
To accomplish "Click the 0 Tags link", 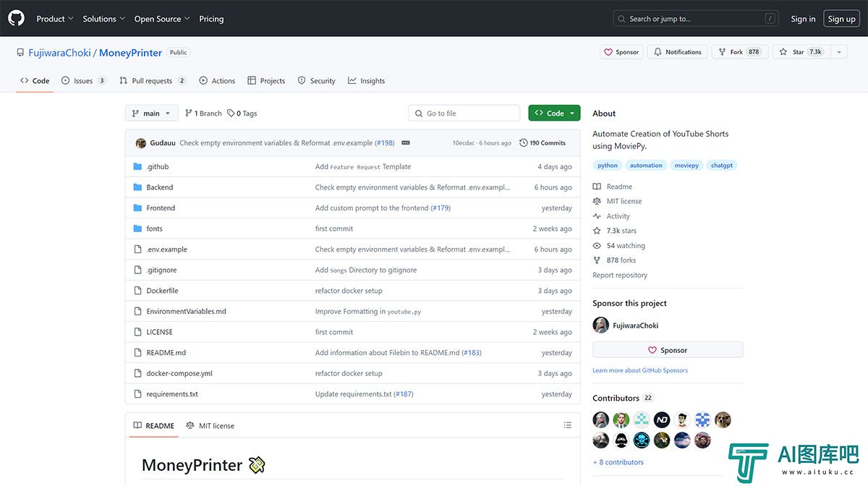I will coord(242,114).
